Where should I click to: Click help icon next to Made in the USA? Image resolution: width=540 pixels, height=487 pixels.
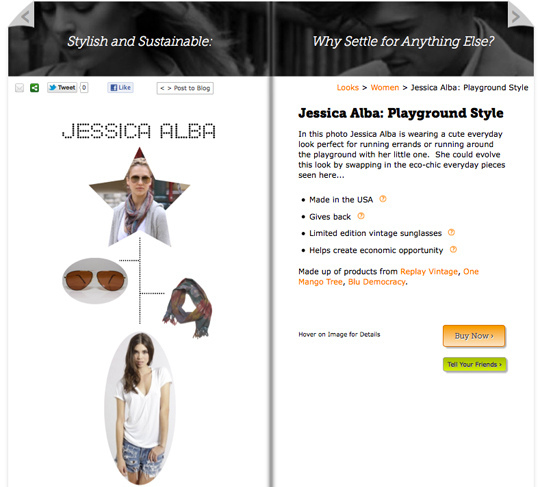coord(383,199)
